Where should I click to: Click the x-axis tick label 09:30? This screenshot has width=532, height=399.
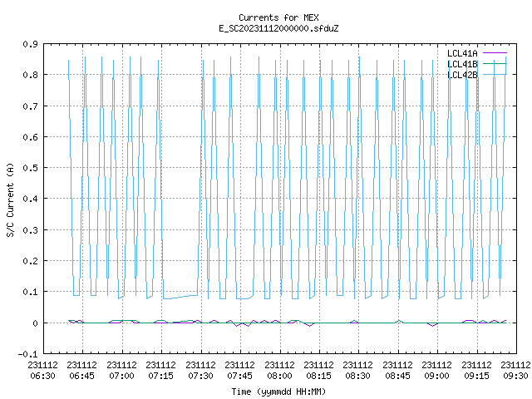click(515, 376)
